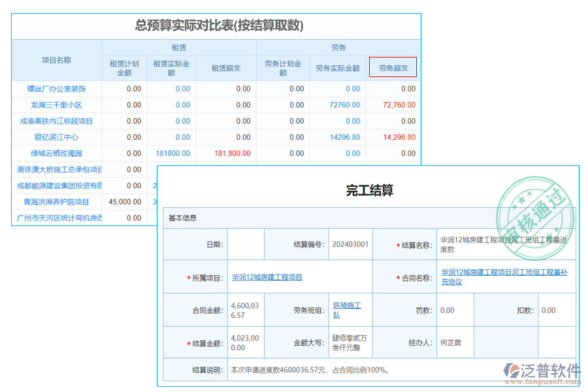Select the 龙湖三千里小区 project row
588x392 pixels.
tap(56, 105)
